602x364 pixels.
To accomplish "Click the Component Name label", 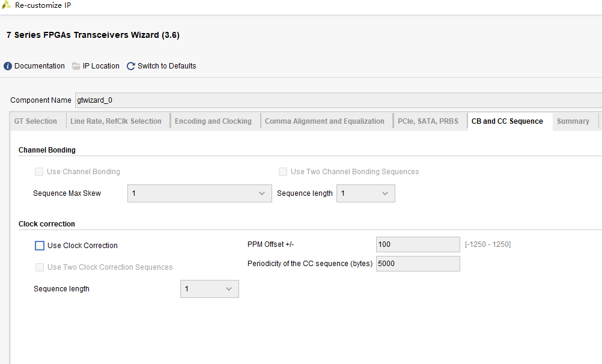I will pos(41,100).
